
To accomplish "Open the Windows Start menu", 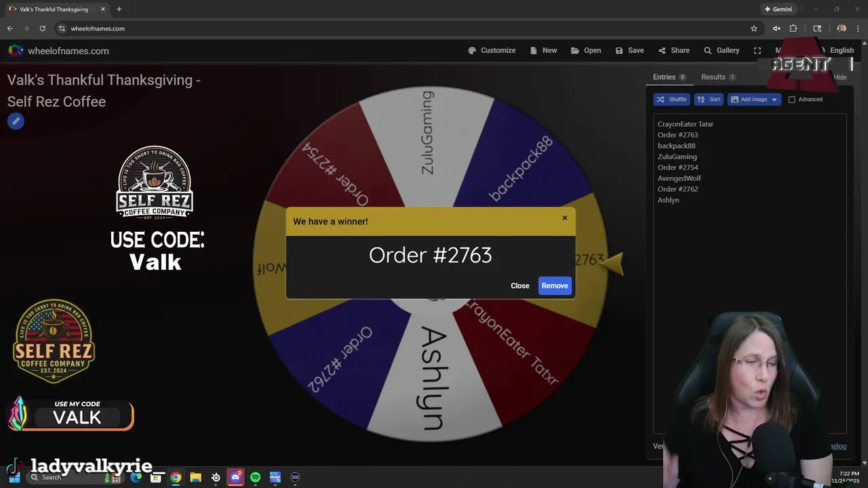I will coord(14,477).
